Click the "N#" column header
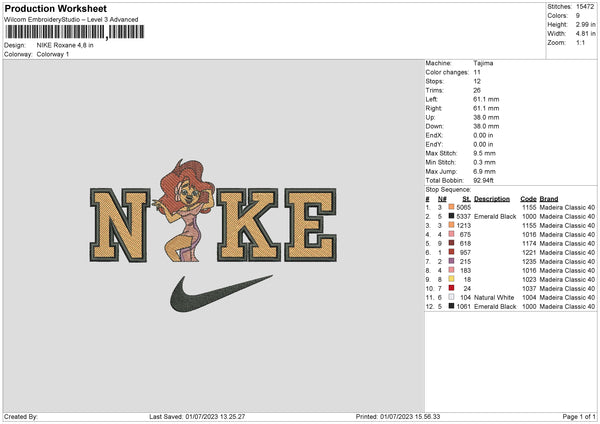Screen dimensions: 600x424 (442, 199)
